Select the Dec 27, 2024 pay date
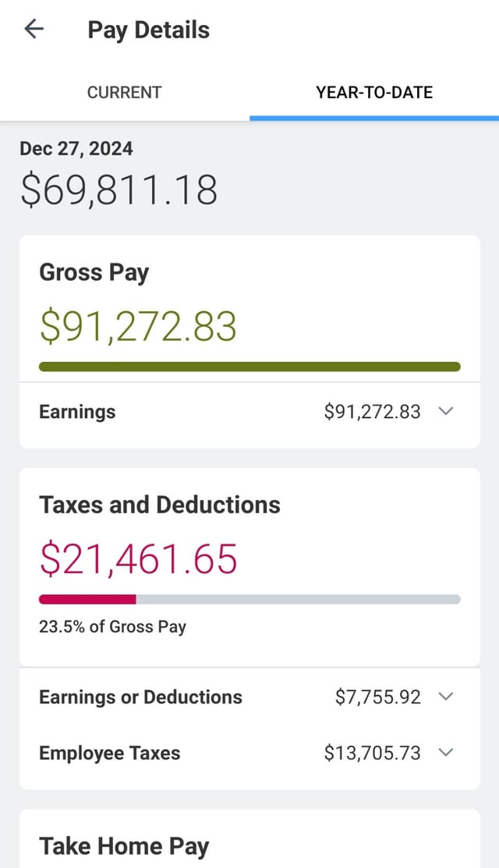 pos(76,148)
